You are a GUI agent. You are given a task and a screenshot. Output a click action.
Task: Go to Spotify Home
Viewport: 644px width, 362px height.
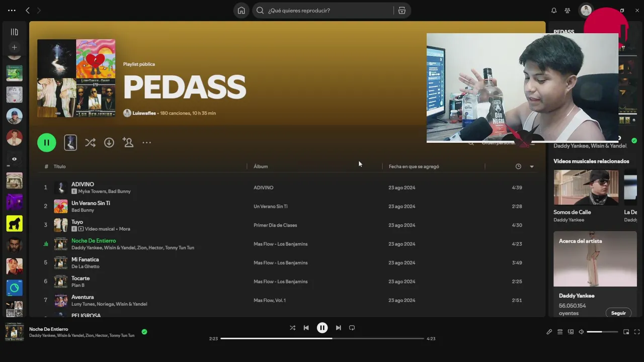242,11
